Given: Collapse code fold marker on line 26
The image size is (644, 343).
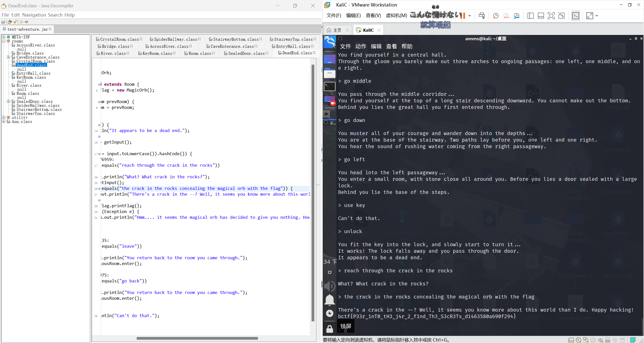Looking at the screenshot, I should click(x=99, y=189).
